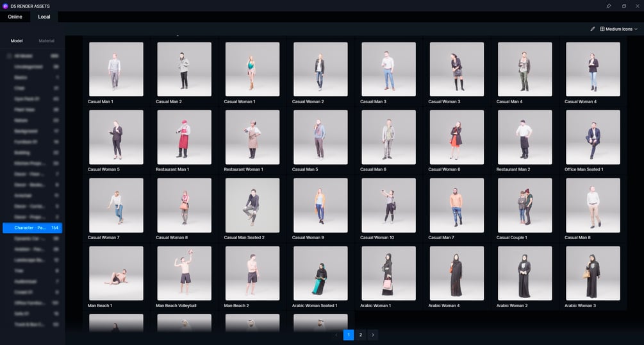Switch to the Local tab
Image resolution: width=644 pixels, height=345 pixels.
coord(44,17)
